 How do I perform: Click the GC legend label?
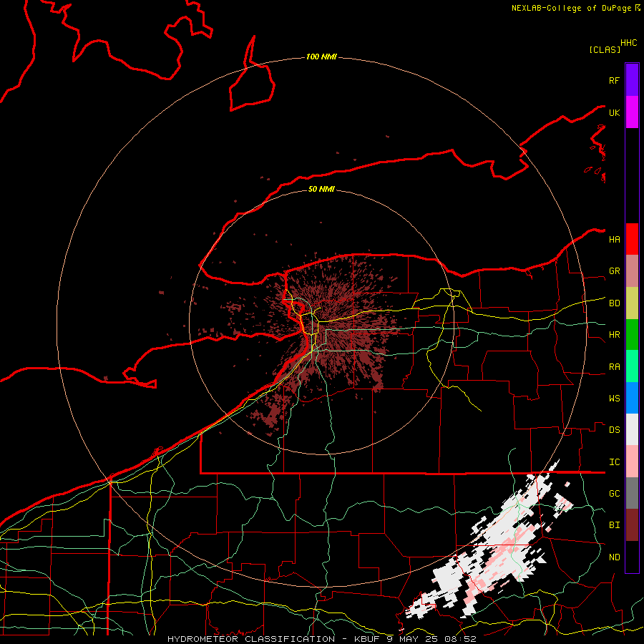[x=615, y=494]
